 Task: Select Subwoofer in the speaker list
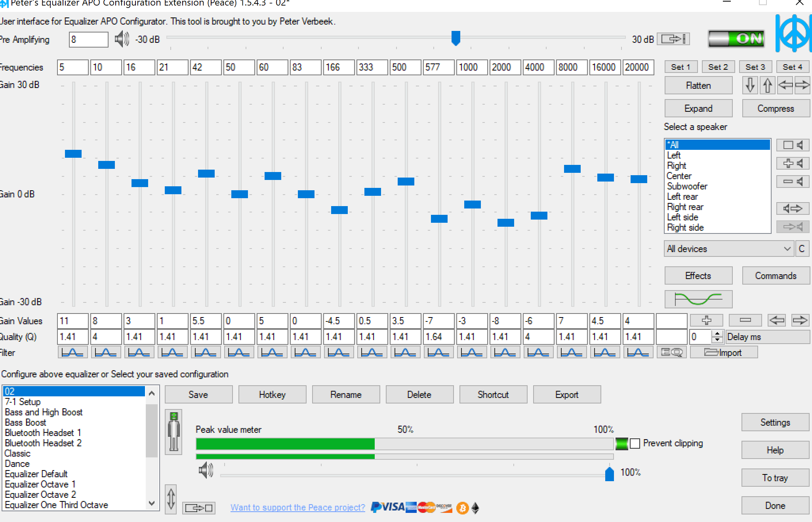pyautogui.click(x=687, y=186)
